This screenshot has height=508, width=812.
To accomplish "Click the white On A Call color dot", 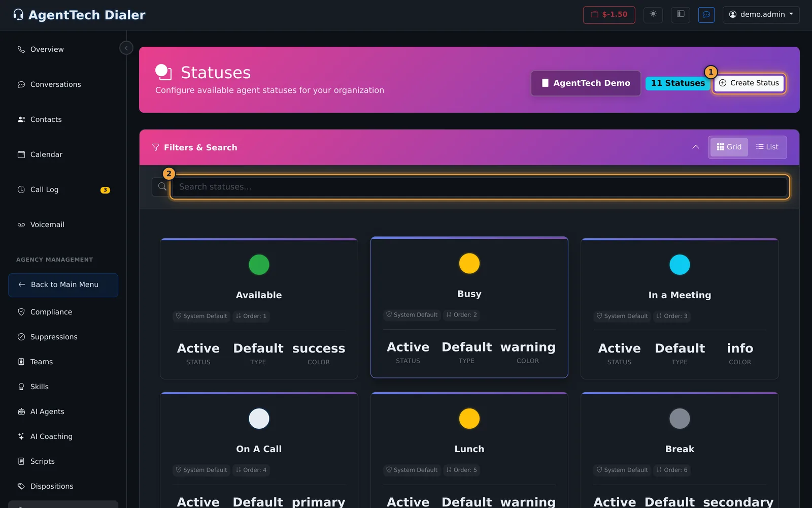I will pos(259,419).
